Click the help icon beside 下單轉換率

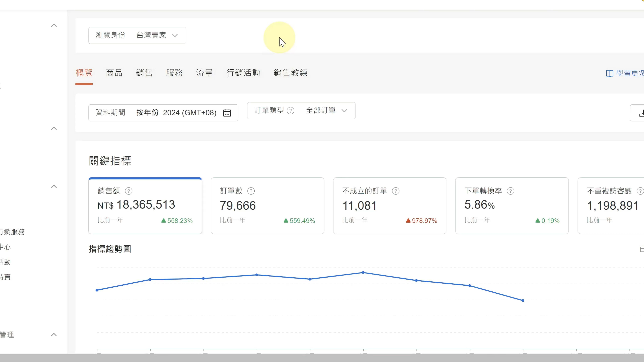tap(511, 191)
